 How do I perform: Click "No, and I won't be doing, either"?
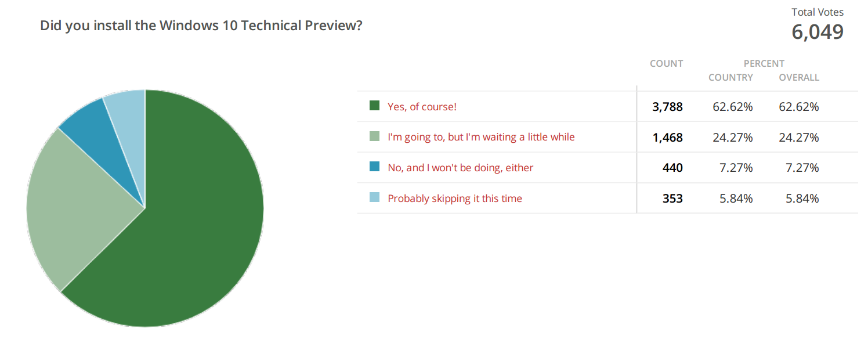(x=460, y=168)
